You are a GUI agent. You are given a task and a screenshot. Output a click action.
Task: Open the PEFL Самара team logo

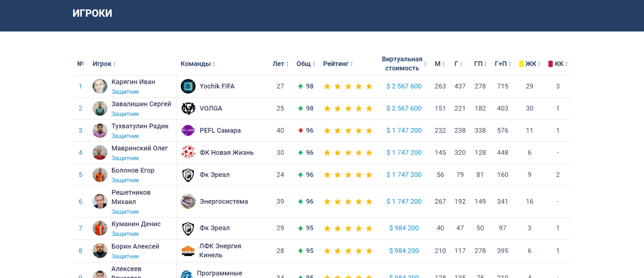[188, 131]
